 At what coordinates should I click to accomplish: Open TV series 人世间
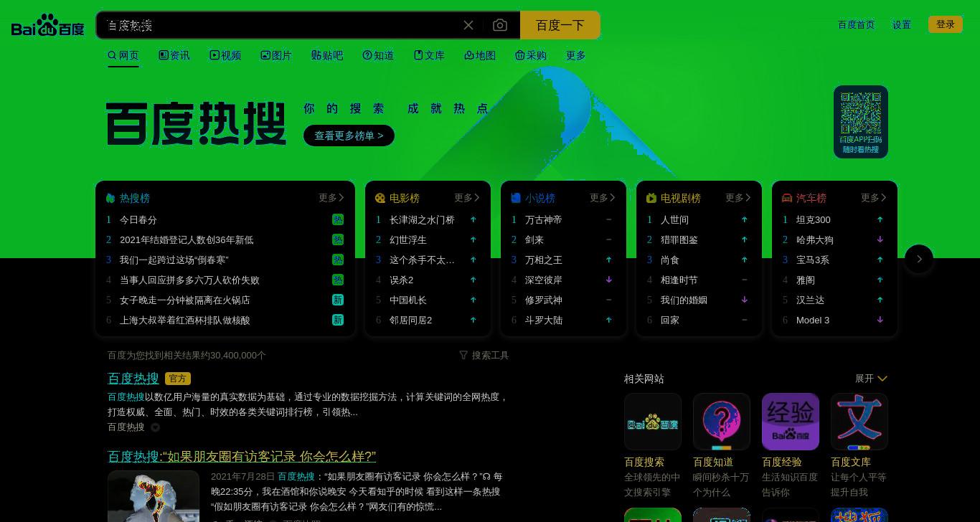pos(674,219)
